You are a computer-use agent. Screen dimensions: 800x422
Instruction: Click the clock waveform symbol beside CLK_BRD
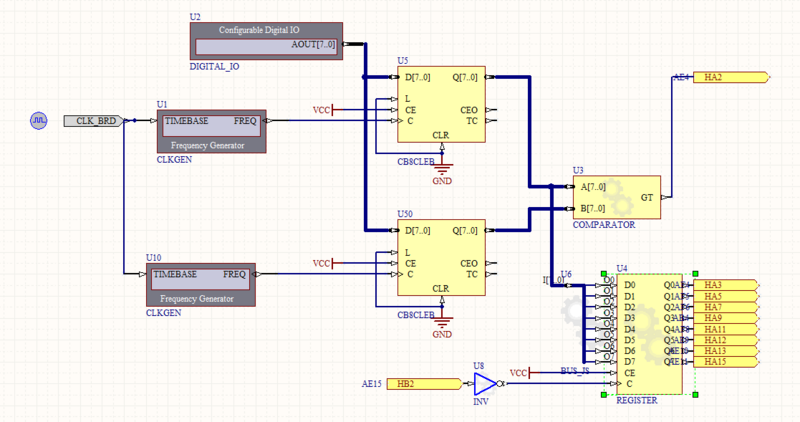coord(39,120)
